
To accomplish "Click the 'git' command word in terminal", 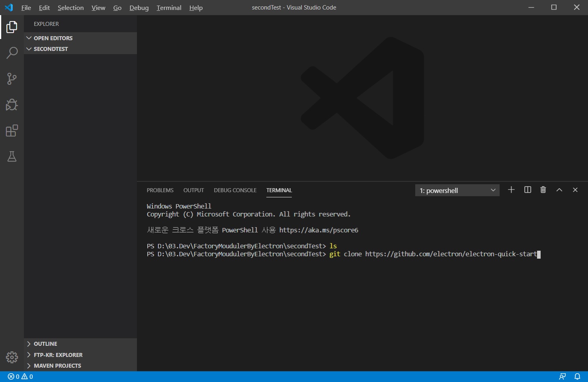I will point(335,254).
